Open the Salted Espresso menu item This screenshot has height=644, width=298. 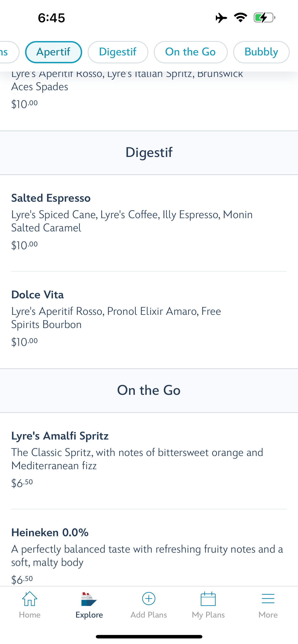[51, 198]
